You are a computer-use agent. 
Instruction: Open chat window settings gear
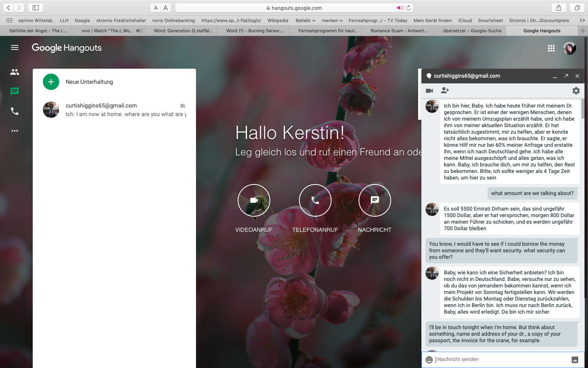576,91
